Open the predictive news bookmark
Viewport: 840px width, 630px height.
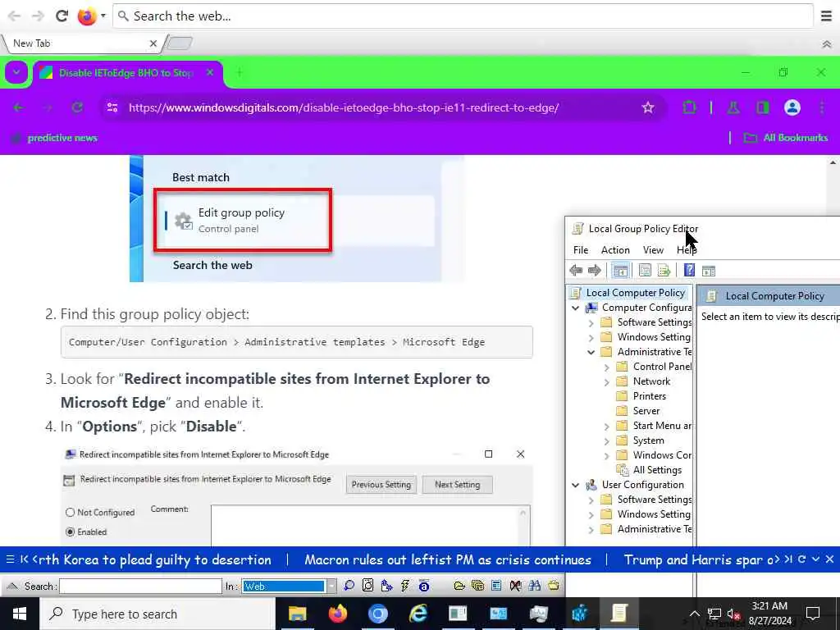[x=55, y=138]
